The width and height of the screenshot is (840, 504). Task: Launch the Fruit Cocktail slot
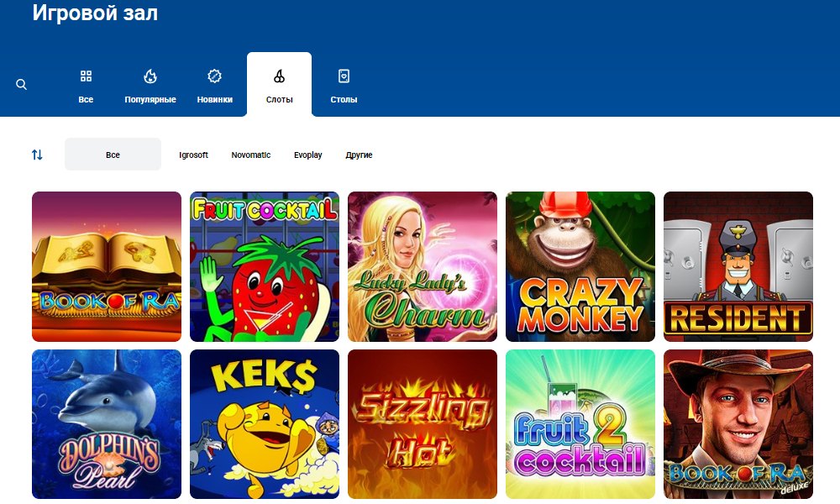(x=265, y=266)
